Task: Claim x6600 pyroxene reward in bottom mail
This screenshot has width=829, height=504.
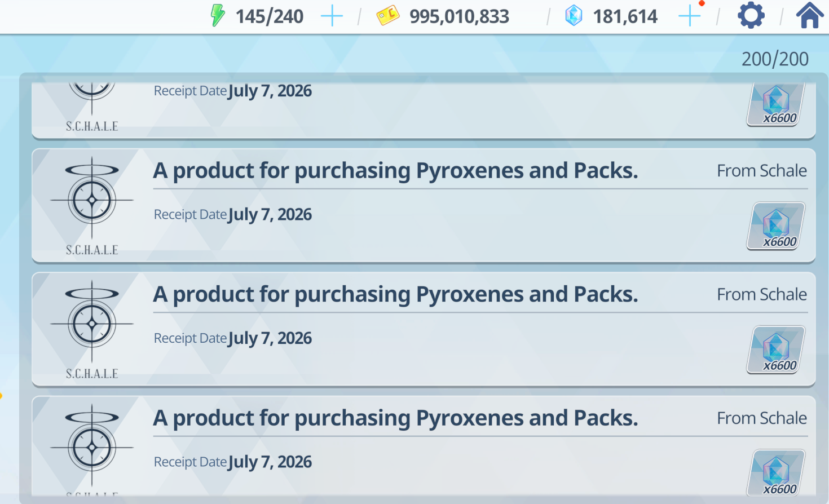Action: [776, 472]
